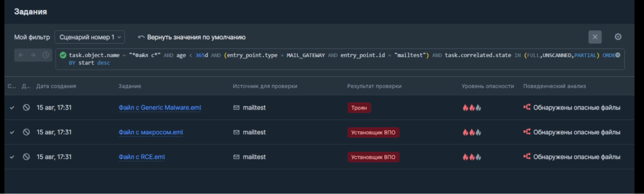Sort by the Дата создания column header
Viewport: 644px width, 194px height.
(x=56, y=86)
